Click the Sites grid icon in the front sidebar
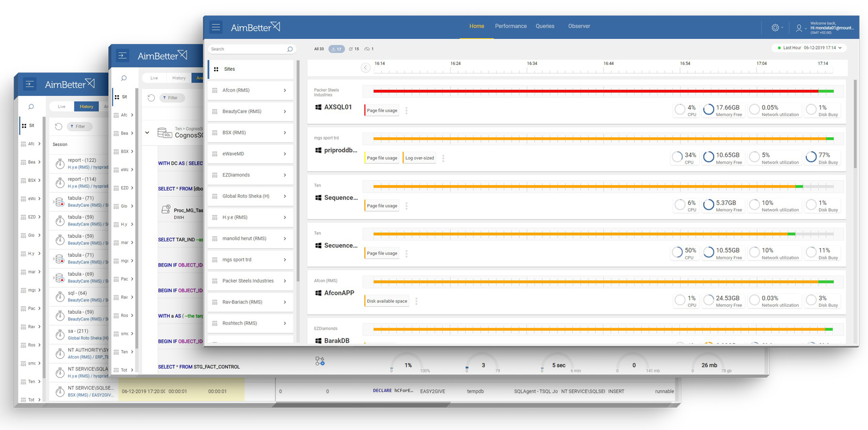The width and height of the screenshot is (868, 430). click(x=216, y=69)
